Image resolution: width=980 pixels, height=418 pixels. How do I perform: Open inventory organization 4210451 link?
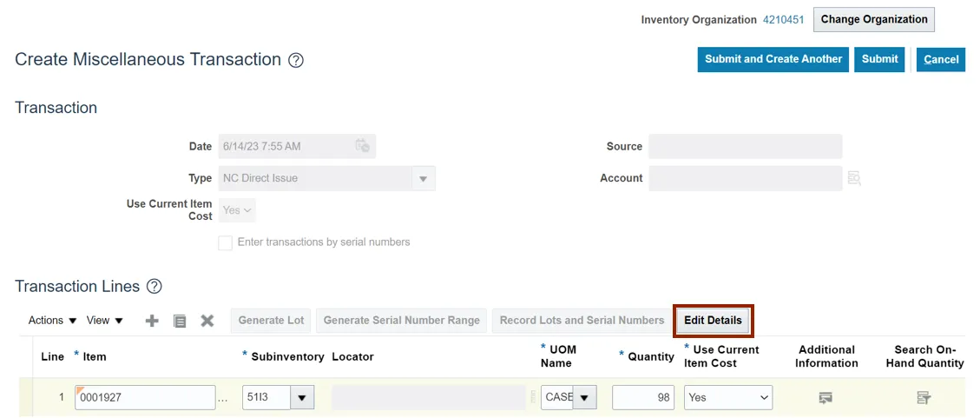(783, 19)
